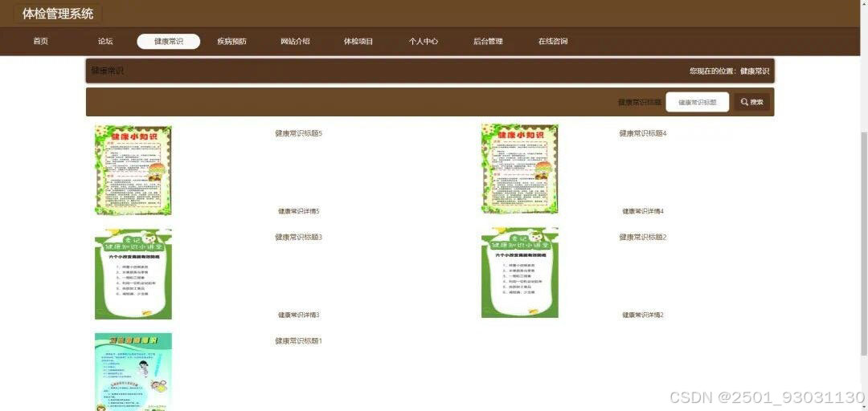Click the 体检管理系统 site title
The width and height of the screenshot is (868, 411).
coord(58,14)
